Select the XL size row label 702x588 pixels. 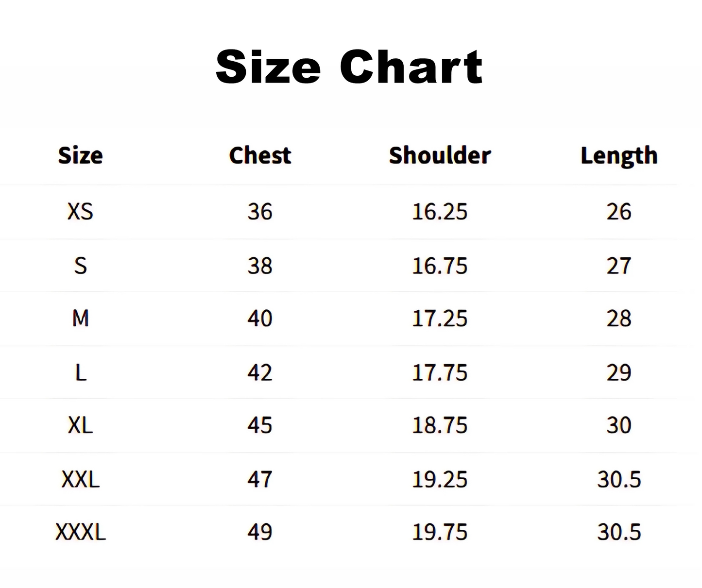click(80, 425)
